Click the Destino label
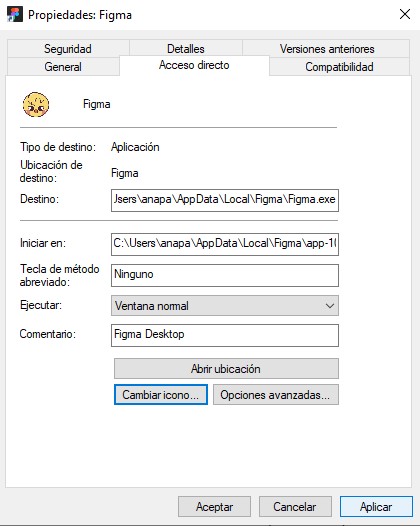Image resolution: width=420 pixels, height=526 pixels. [39, 199]
